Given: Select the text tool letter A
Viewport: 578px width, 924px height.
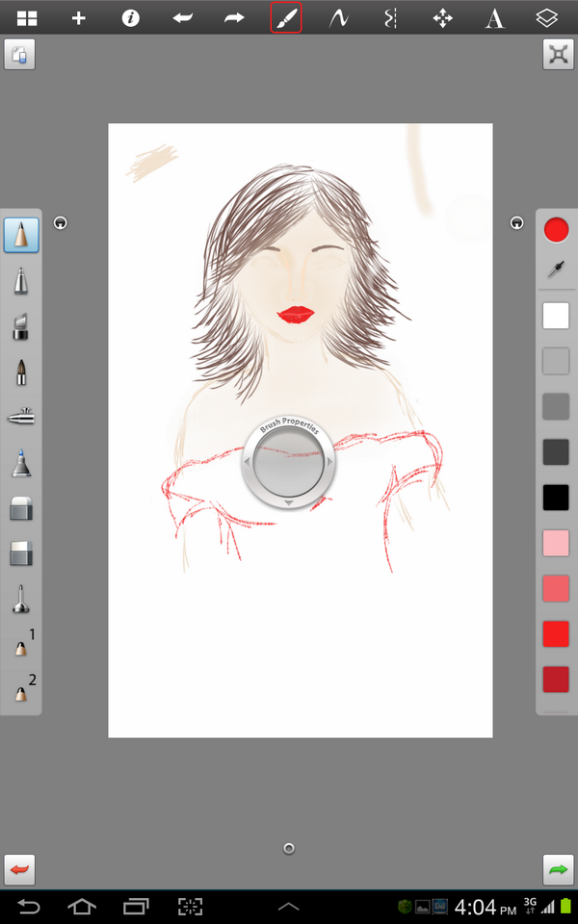Looking at the screenshot, I should (494, 18).
